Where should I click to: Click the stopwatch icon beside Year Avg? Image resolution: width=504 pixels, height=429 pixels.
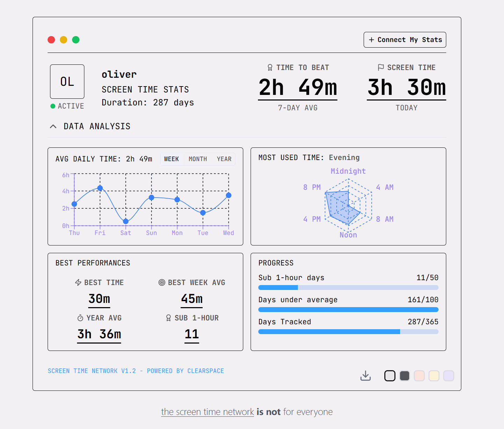[x=80, y=318]
